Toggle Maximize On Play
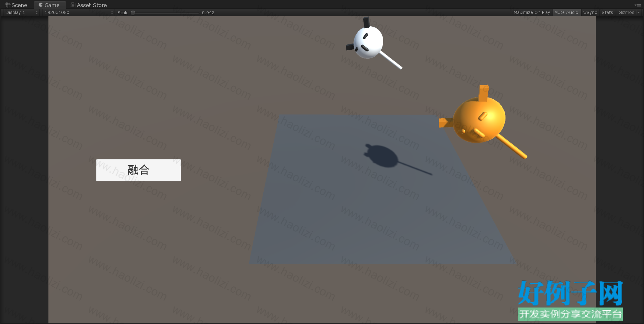 pos(532,12)
